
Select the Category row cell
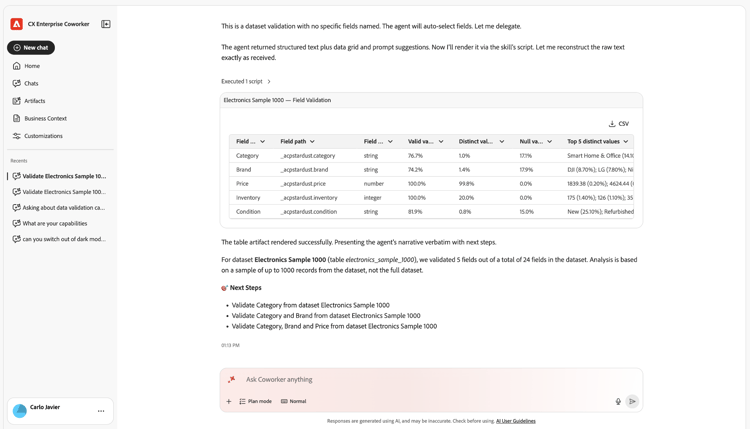click(247, 155)
